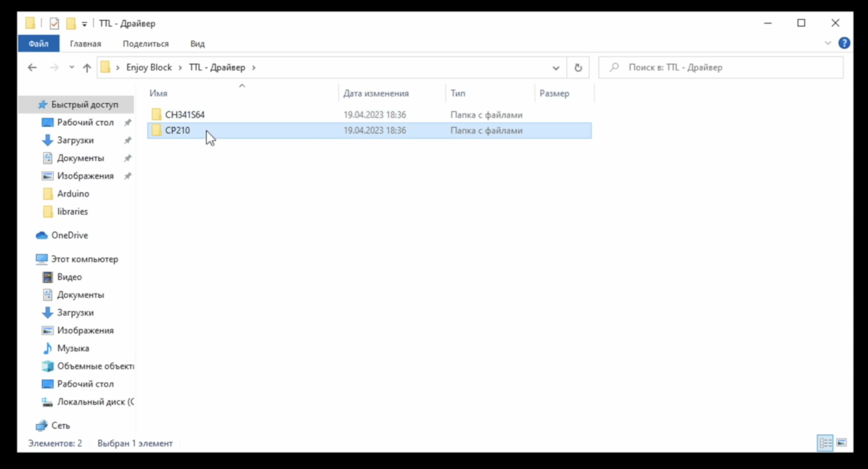Click the Properties quick access toolbar icon
Viewport: 868px width, 469px height.
click(54, 23)
